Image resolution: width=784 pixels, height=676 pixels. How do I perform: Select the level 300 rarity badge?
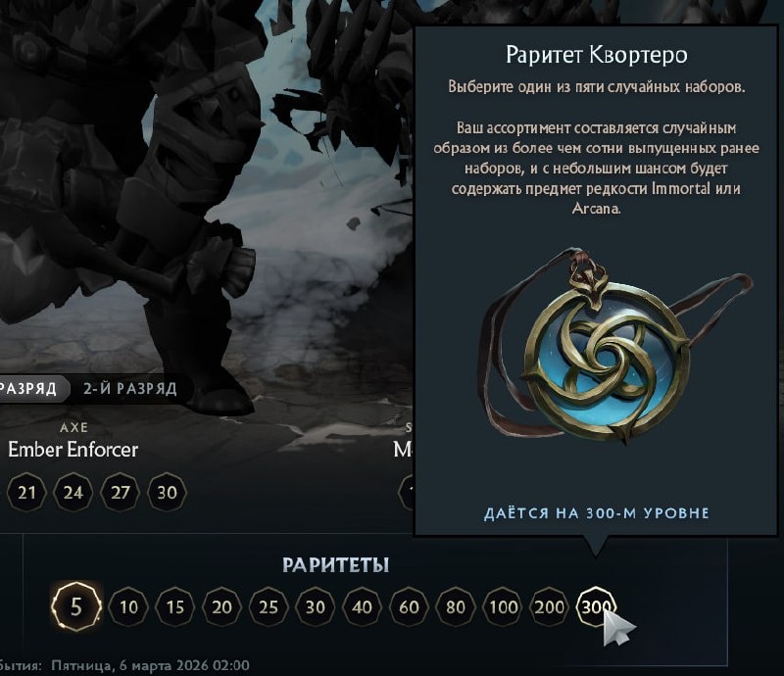point(596,607)
